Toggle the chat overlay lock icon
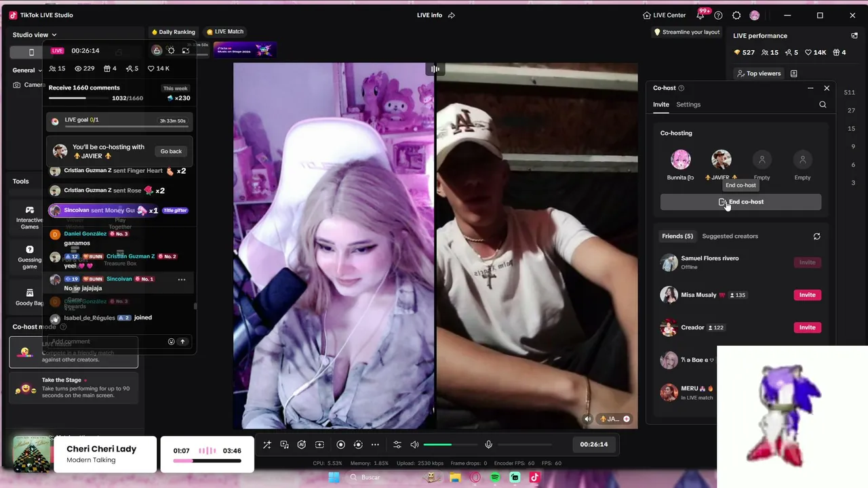Screen dimensions: 868x488 tap(157, 51)
